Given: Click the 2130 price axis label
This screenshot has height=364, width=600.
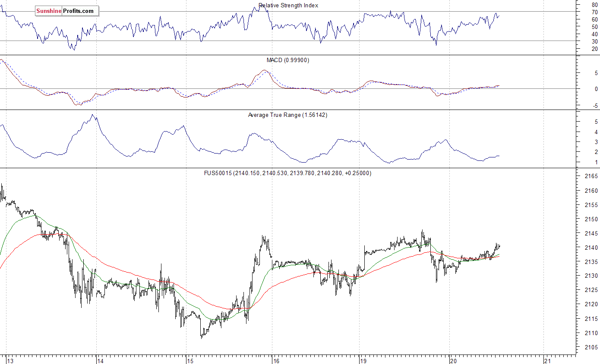Looking at the screenshot, I should point(591,276).
